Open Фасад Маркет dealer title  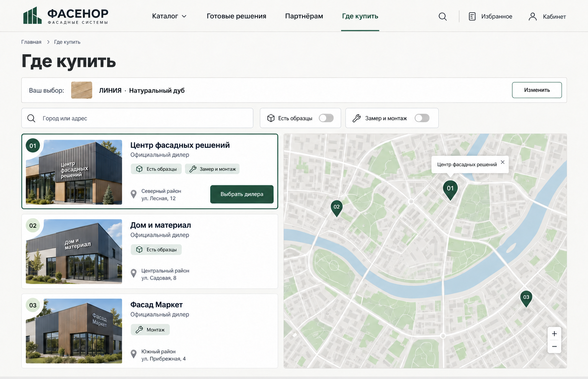tap(156, 305)
